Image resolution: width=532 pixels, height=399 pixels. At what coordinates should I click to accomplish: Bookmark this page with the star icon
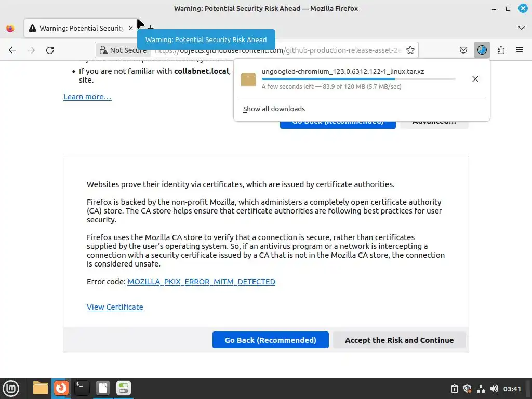pyautogui.click(x=410, y=50)
